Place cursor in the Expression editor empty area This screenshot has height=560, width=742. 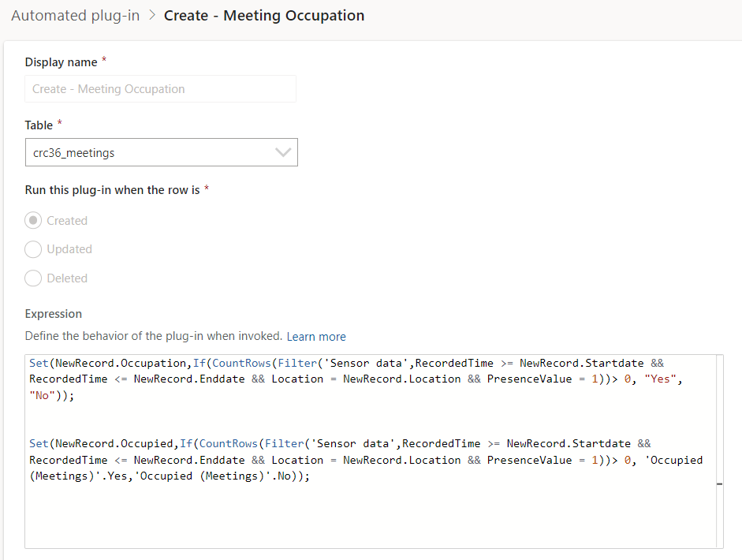point(369,516)
